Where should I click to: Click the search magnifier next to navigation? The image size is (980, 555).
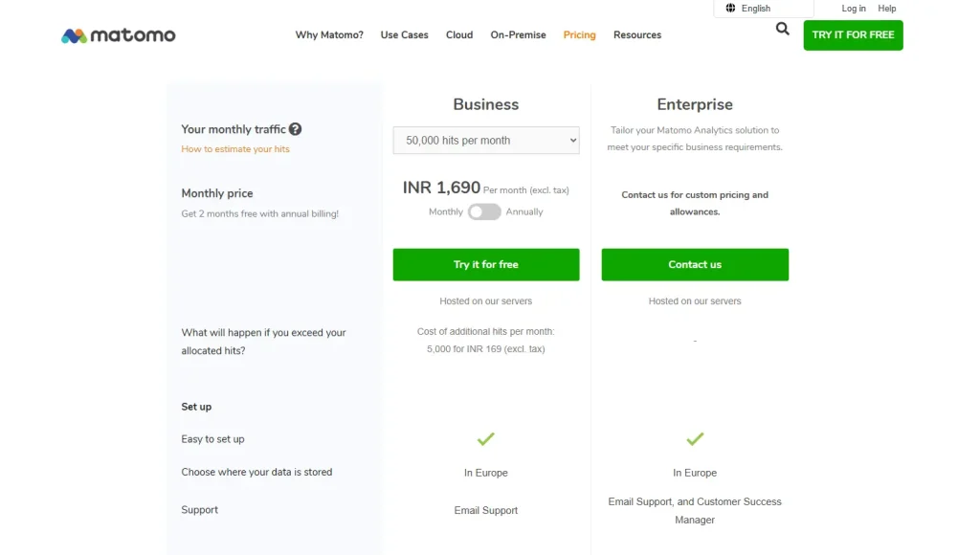[x=782, y=29]
